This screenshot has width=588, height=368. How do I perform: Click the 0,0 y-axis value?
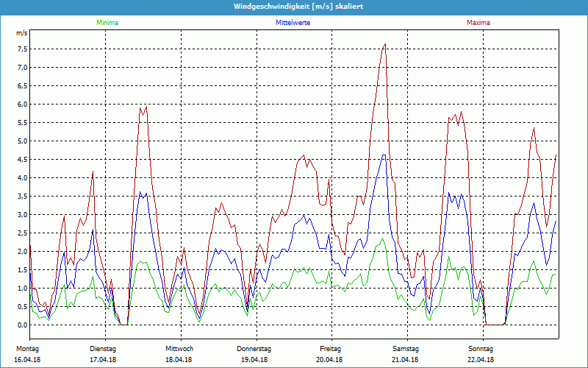(x=22, y=325)
